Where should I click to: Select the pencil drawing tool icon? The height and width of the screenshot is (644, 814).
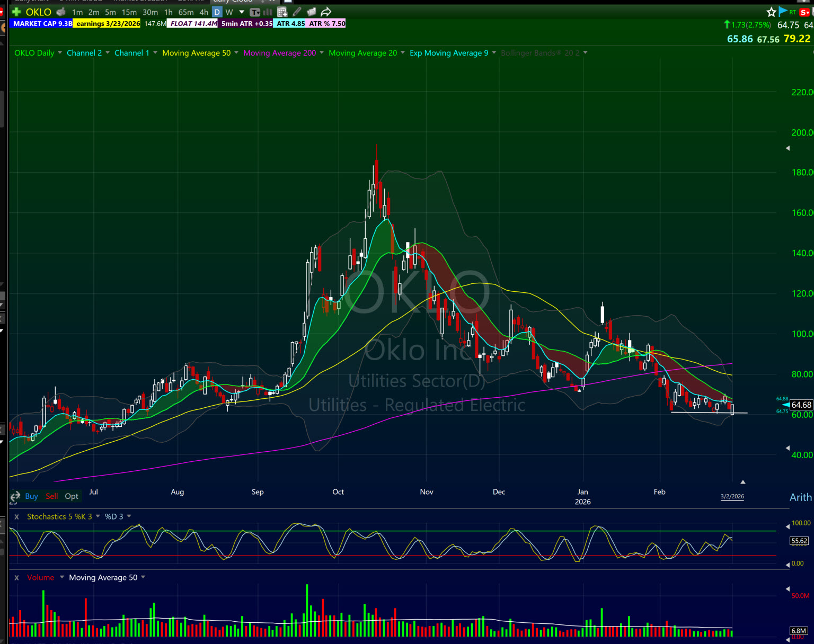[x=297, y=12]
